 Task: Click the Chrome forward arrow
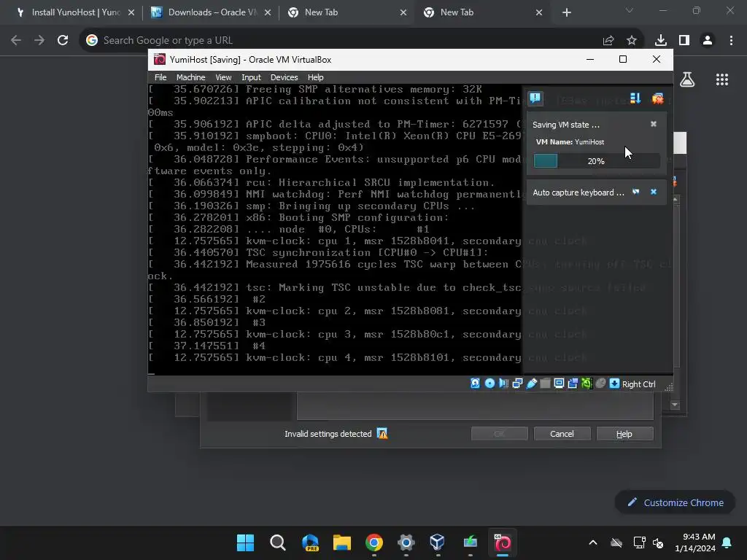click(x=39, y=41)
